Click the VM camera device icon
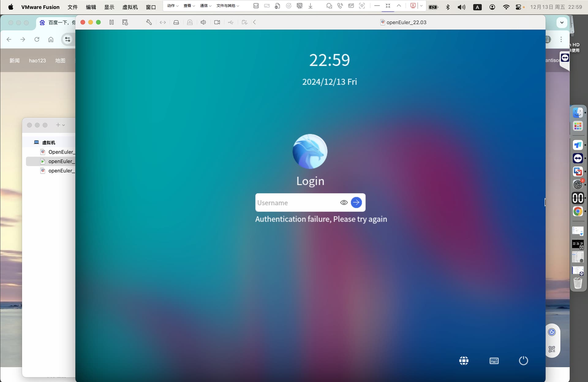Image resolution: width=588 pixels, height=382 pixels. pos(217,22)
